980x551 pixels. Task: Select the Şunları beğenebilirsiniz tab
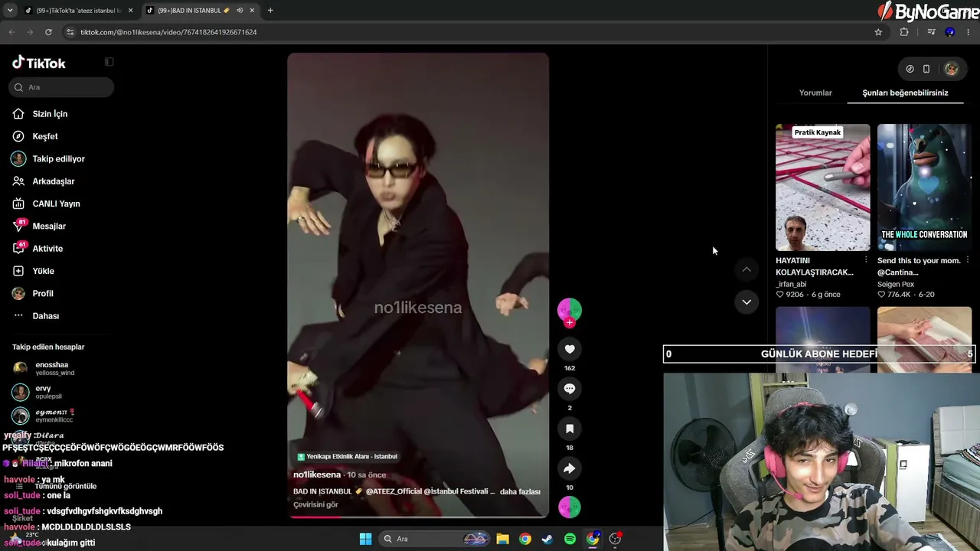(x=905, y=93)
